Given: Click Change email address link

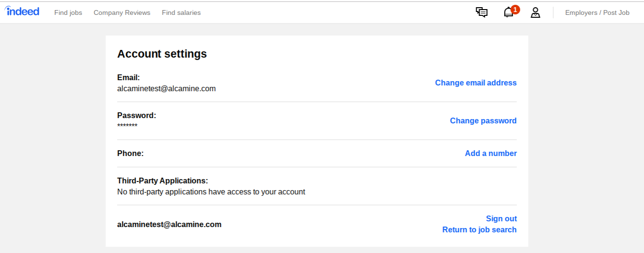Looking at the screenshot, I should (x=475, y=83).
